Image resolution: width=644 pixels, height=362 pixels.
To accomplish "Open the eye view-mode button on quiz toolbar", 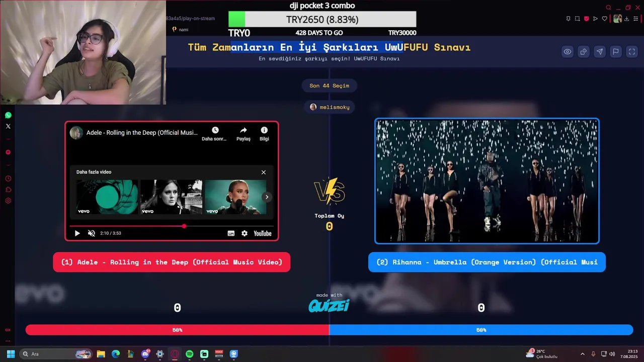I will pos(568,51).
